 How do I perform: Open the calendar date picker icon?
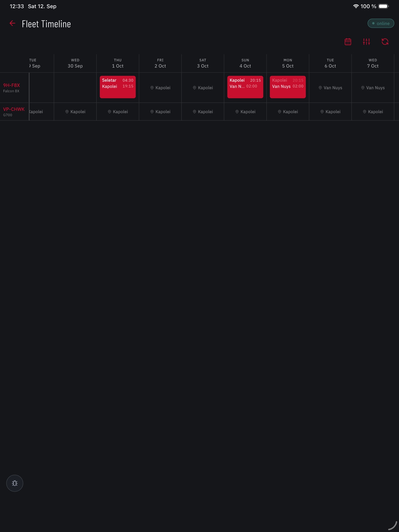click(348, 42)
